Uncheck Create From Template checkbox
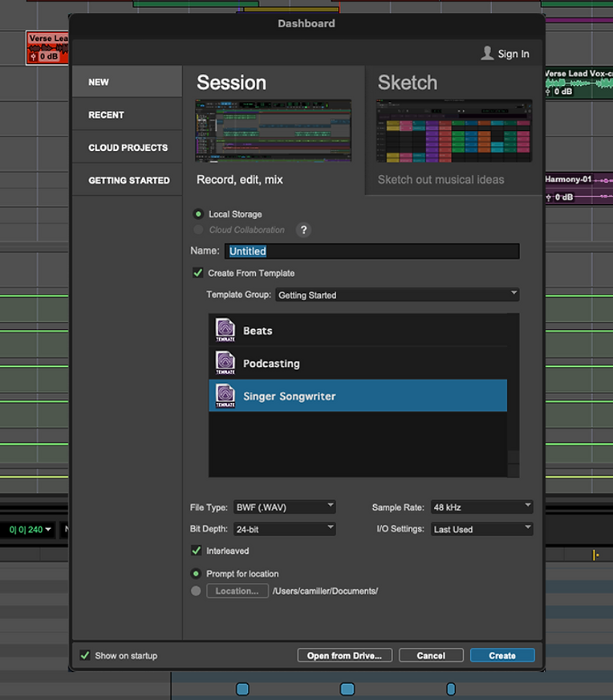The height and width of the screenshot is (700, 613). pos(198,273)
